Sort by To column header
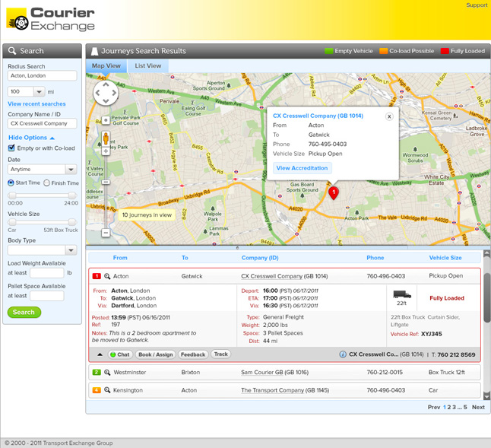This screenshot has width=491, height=448. (x=185, y=258)
